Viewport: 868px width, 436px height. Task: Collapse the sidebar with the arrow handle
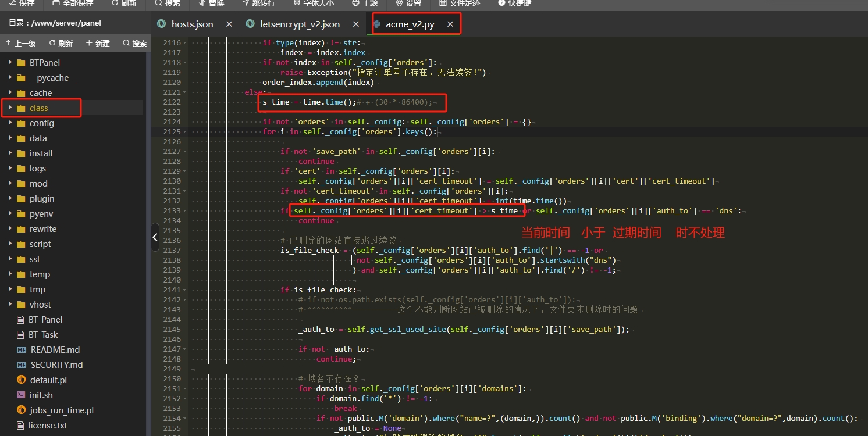tap(155, 237)
